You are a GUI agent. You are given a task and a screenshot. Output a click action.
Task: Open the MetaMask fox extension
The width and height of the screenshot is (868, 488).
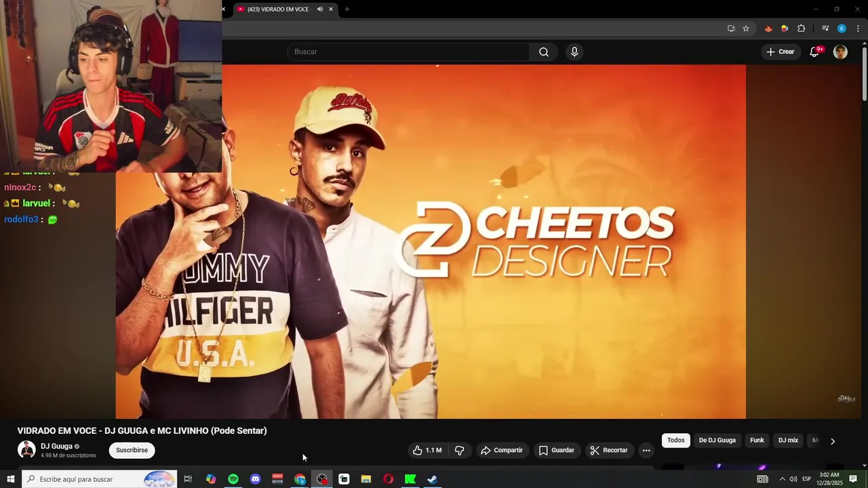point(768,28)
